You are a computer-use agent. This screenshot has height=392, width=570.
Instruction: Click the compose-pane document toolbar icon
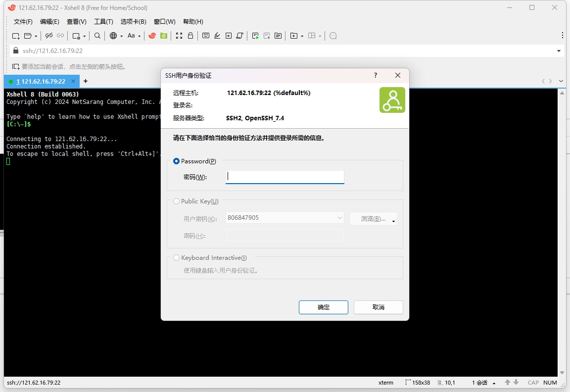[278, 36]
